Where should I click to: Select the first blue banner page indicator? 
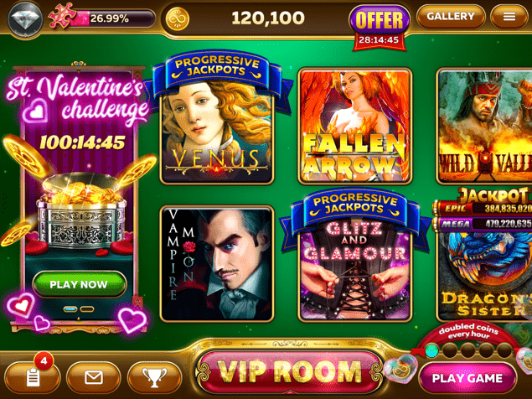[x=70, y=309]
